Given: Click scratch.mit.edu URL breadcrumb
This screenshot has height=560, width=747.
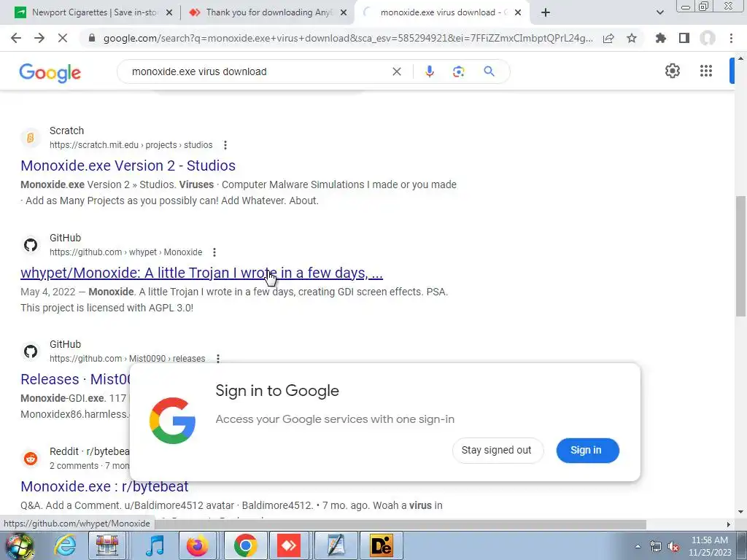Looking at the screenshot, I should click(131, 145).
